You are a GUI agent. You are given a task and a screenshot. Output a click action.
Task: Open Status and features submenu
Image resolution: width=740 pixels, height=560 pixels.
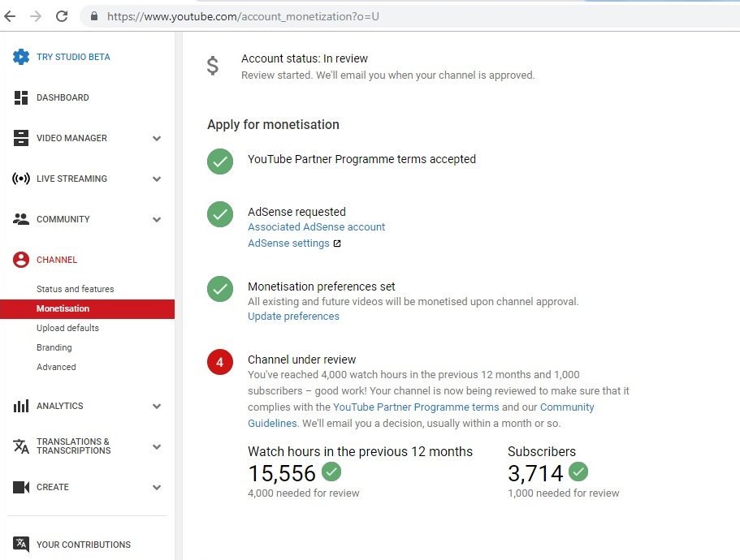(75, 289)
